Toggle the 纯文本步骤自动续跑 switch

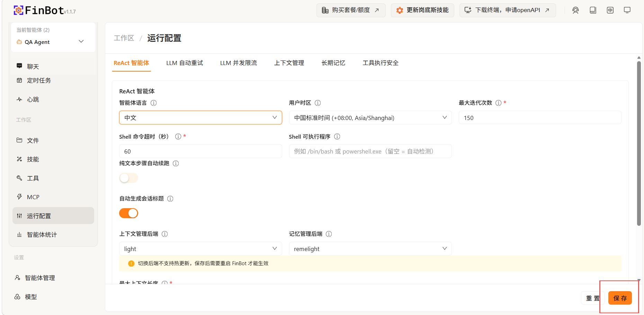coord(128,178)
